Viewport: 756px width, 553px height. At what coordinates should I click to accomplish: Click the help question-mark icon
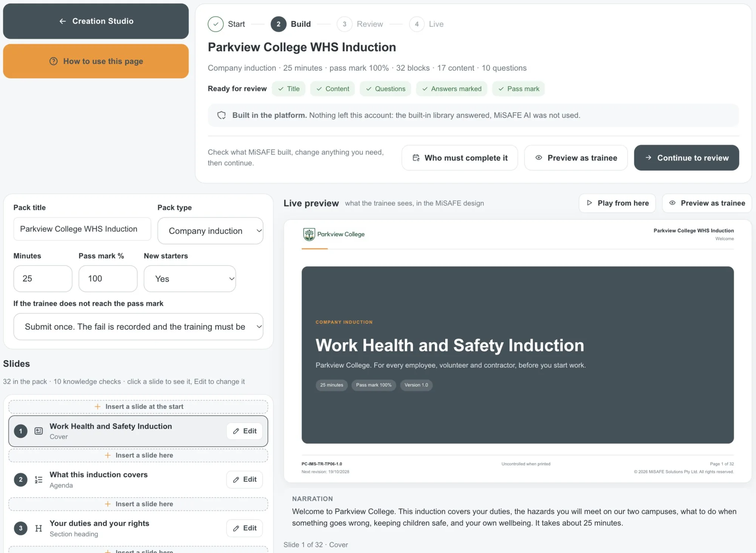pyautogui.click(x=54, y=61)
